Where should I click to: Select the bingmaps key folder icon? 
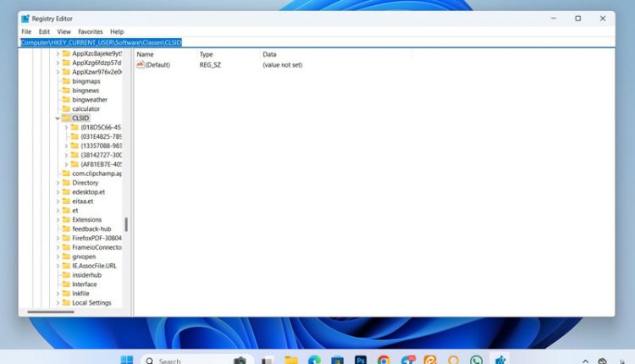pos(66,81)
